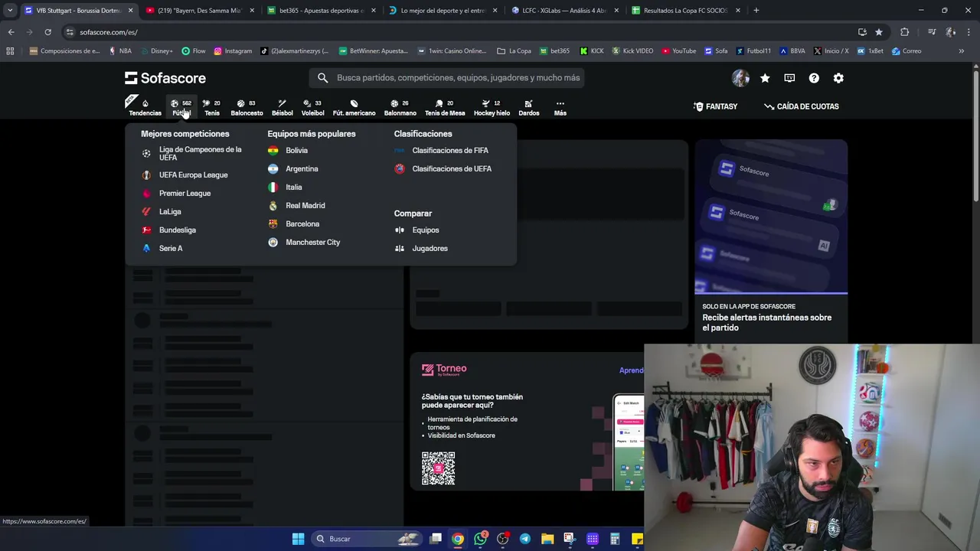980x551 pixels.
Task: Open Bolivia team page
Action: tap(288, 150)
